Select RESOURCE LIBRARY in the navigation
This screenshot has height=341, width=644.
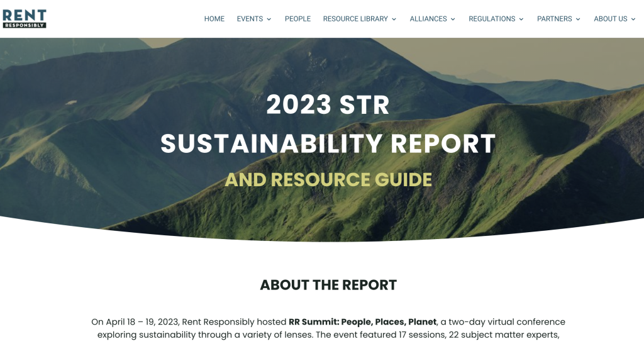[355, 19]
